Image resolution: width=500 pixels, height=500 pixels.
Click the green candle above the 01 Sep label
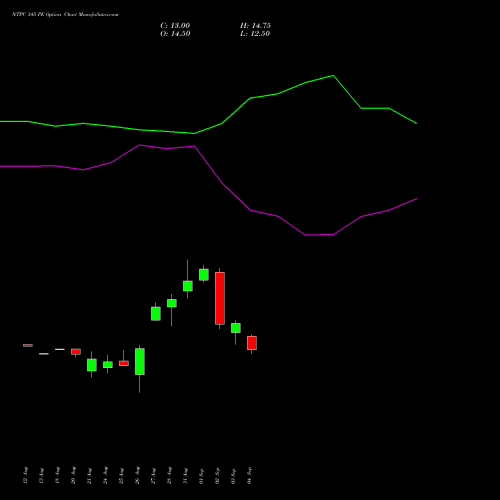pyautogui.click(x=204, y=275)
